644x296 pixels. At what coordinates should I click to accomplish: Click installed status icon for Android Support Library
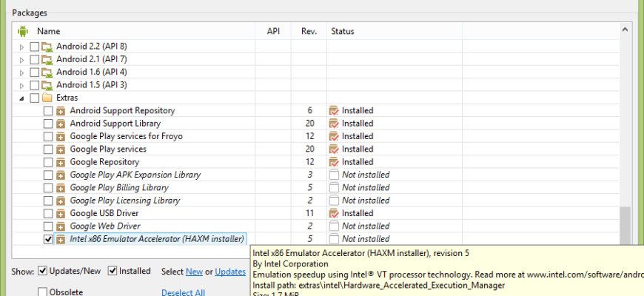[x=334, y=124]
